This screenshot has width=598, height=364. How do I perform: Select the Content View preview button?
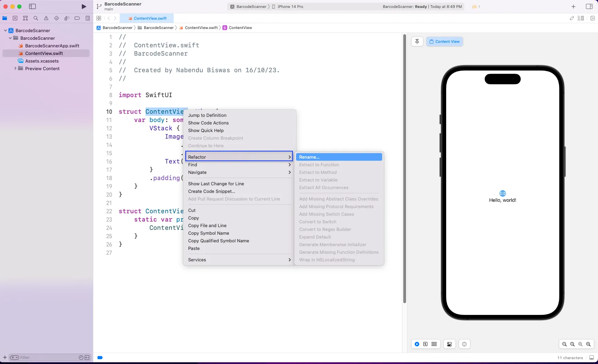click(x=444, y=41)
